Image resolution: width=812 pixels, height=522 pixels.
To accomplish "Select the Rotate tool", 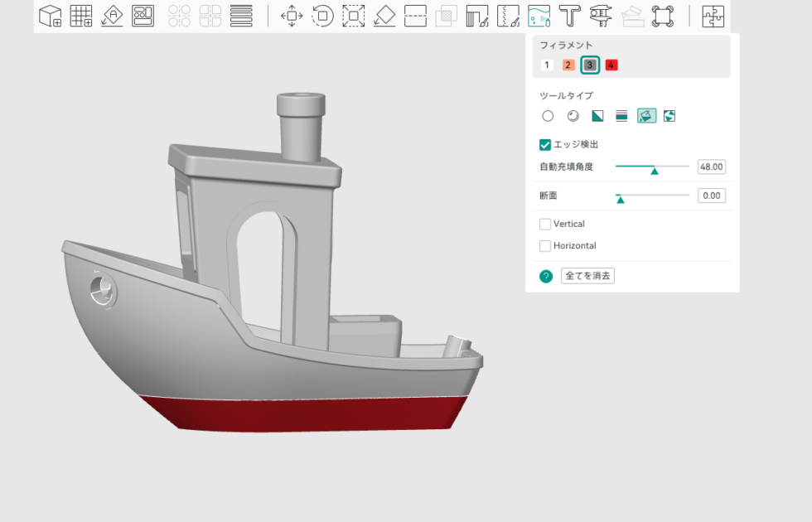I will [322, 16].
